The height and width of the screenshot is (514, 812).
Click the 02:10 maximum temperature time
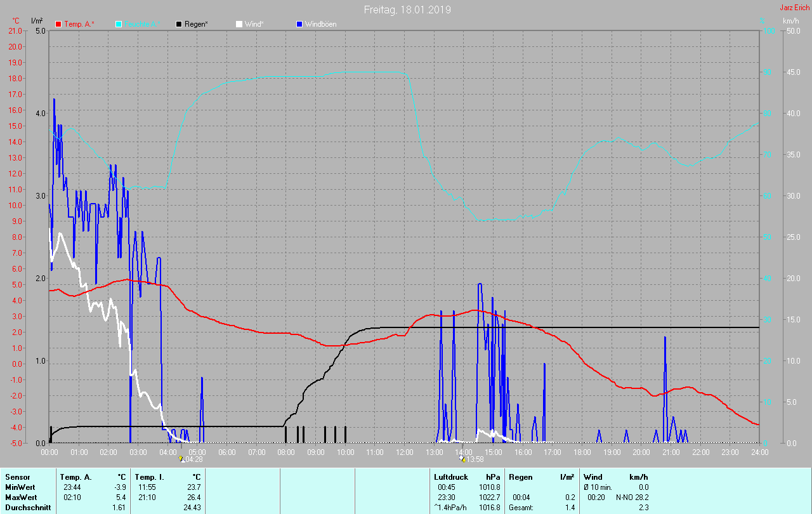click(x=72, y=497)
